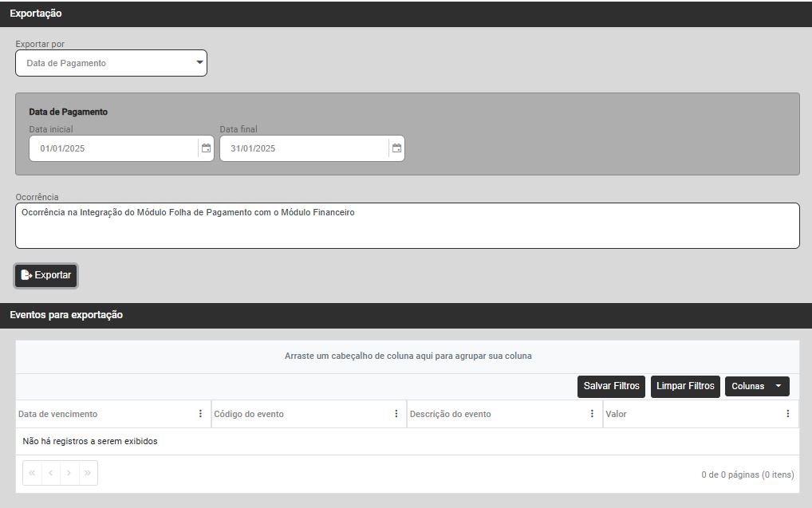Open the Colunas dropdown button
The width and height of the screenshot is (812, 508).
click(x=757, y=386)
